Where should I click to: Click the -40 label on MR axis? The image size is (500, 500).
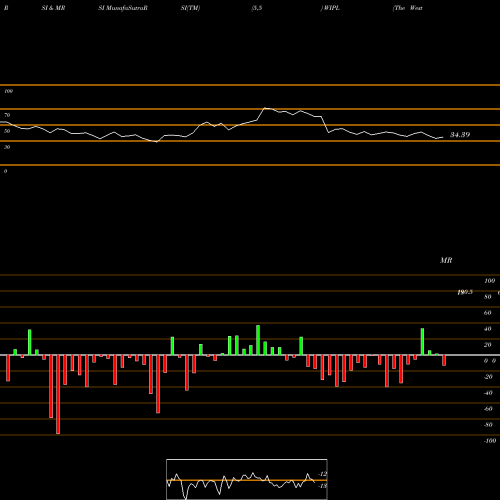(x=488, y=393)
